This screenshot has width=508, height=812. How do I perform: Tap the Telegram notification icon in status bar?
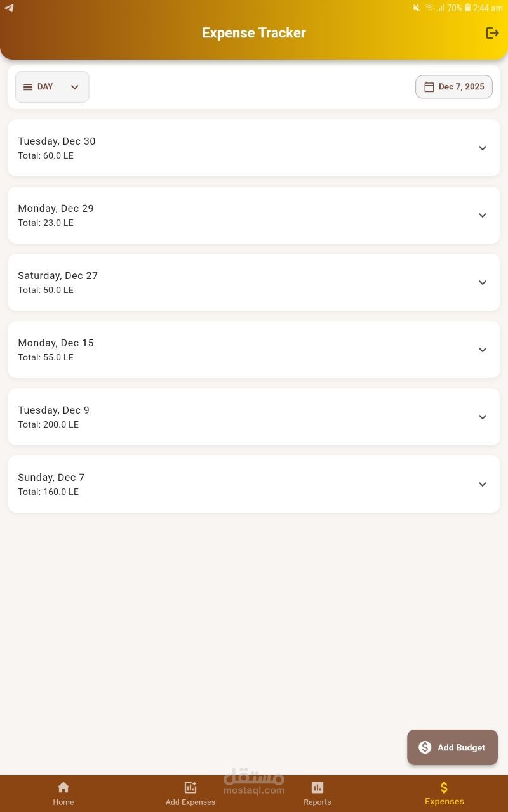point(9,8)
